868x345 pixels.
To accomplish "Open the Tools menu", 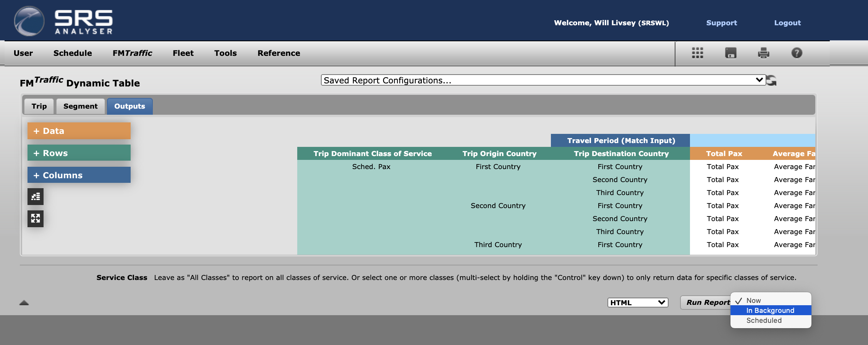I will 225,53.
